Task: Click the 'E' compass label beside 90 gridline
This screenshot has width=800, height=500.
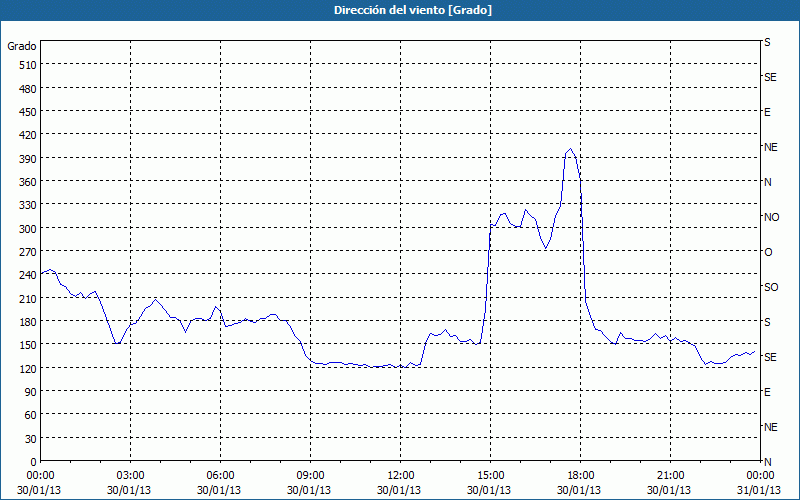Action: (x=767, y=392)
